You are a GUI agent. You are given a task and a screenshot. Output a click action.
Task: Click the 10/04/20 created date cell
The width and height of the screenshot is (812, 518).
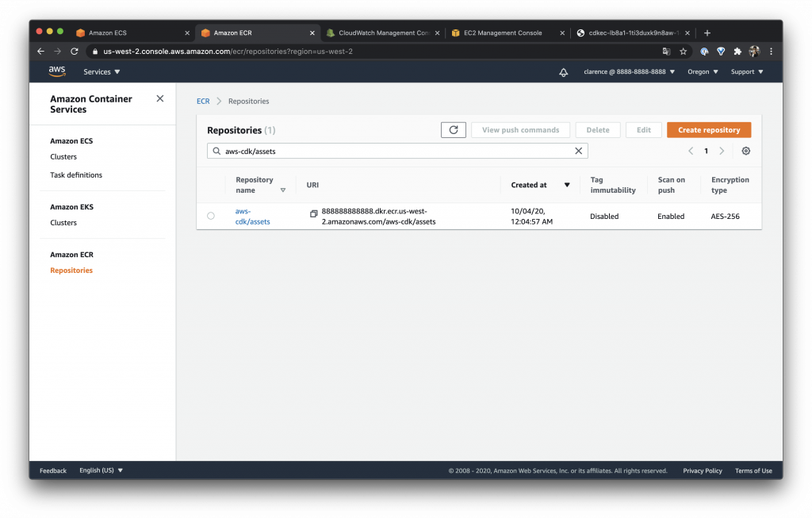click(x=531, y=216)
